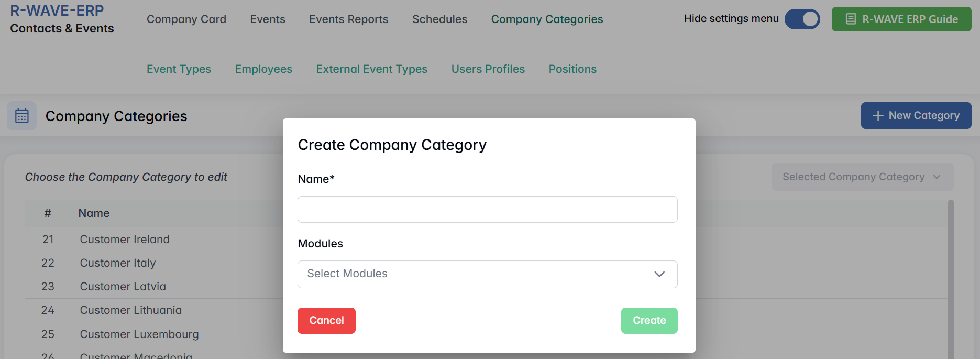Click the category list vertical scrollbar
Image resolution: width=980 pixels, height=359 pixels.
tap(951, 278)
